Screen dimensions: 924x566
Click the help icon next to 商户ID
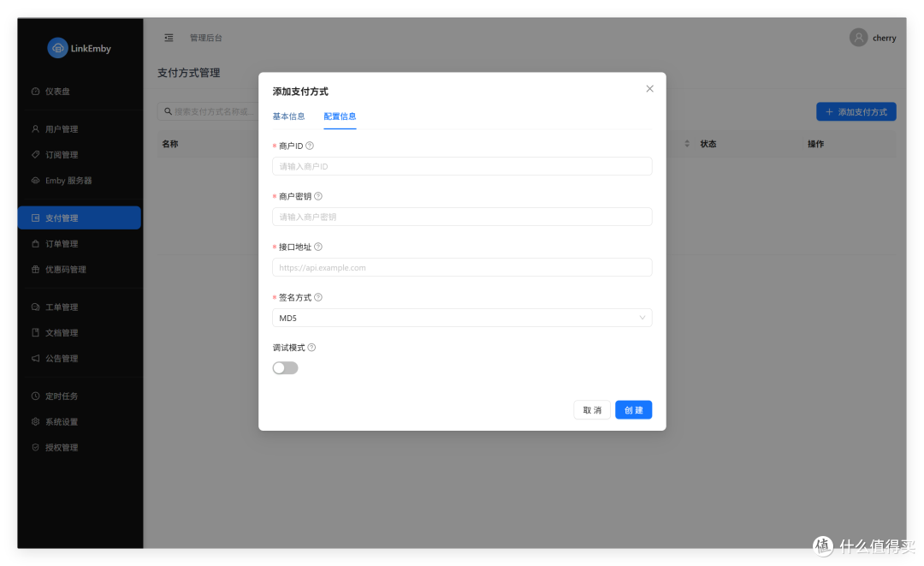310,146
